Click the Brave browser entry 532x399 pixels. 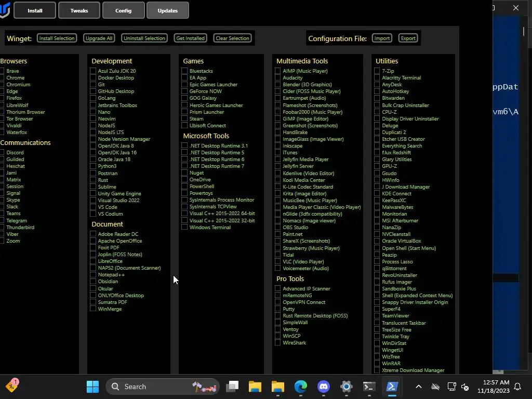click(12, 71)
